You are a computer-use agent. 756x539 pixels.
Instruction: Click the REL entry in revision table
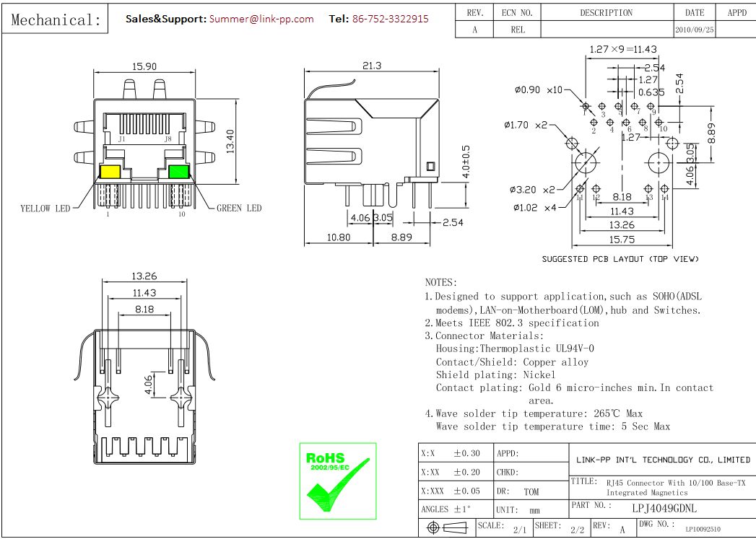coord(517,30)
